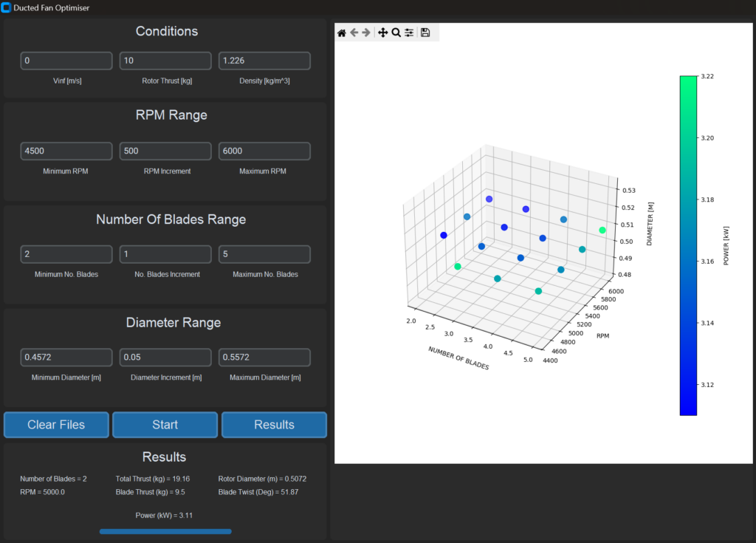Image resolution: width=756 pixels, height=543 pixels.
Task: Click the DIAMETER [M] axis label
Action: click(x=650, y=224)
